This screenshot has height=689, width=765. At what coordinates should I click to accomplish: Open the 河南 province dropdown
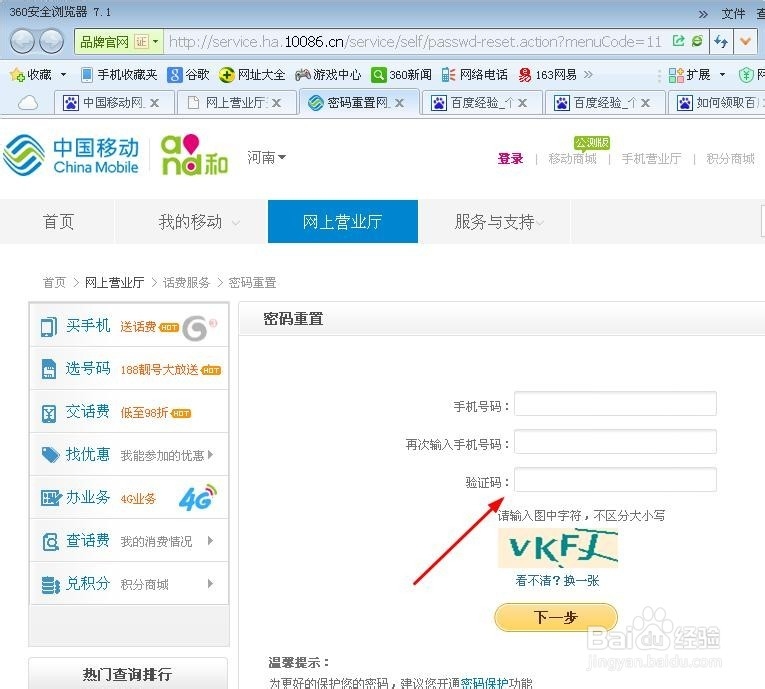pyautogui.click(x=266, y=158)
